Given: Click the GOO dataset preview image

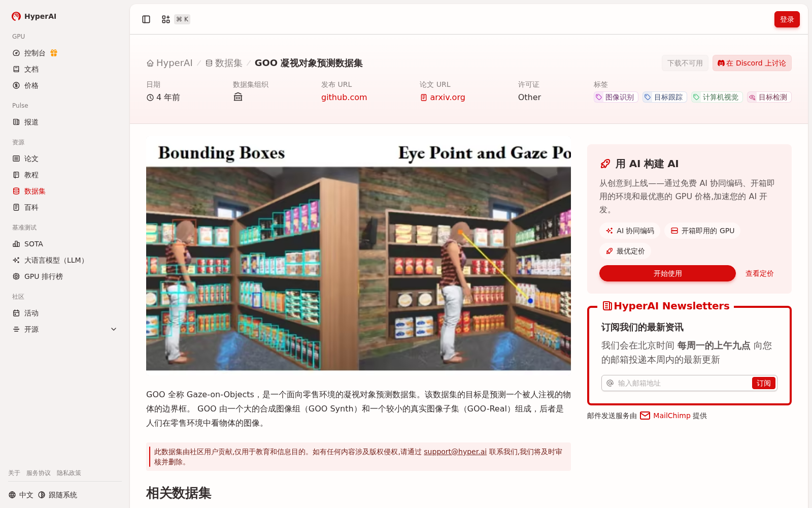Looking at the screenshot, I should [358, 253].
